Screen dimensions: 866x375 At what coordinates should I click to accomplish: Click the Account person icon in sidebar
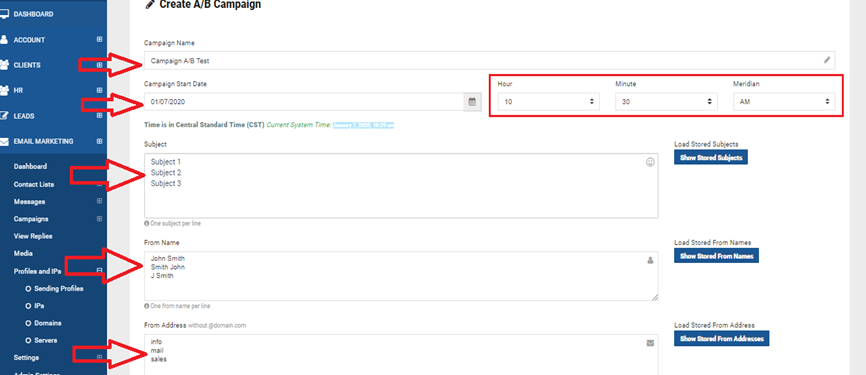pos(4,39)
